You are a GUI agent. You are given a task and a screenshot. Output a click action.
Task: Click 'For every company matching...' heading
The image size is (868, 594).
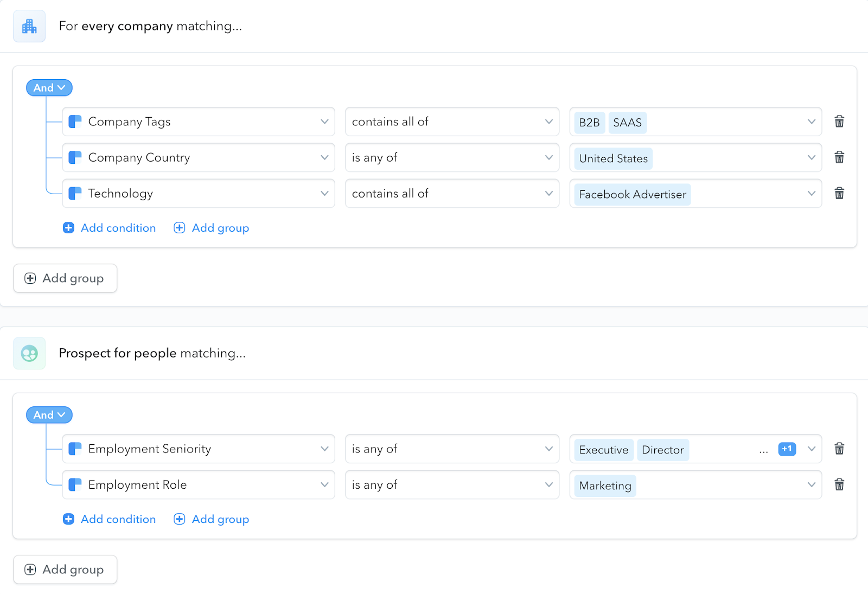tap(150, 26)
